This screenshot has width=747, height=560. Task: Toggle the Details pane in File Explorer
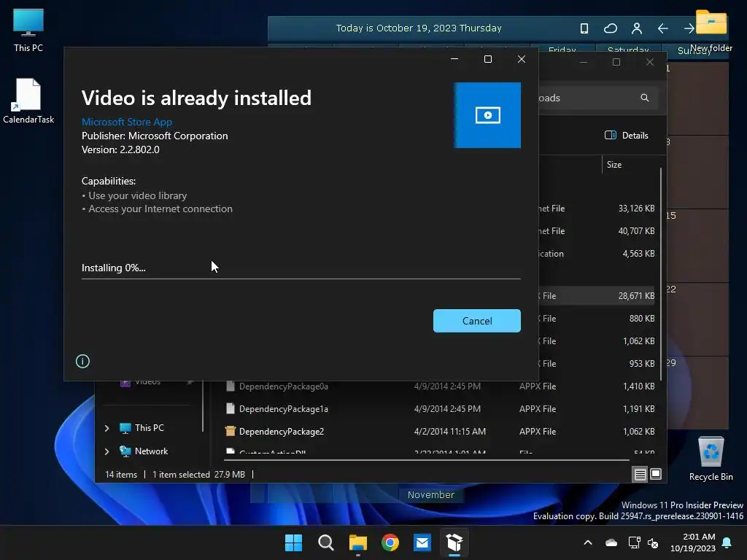click(626, 135)
